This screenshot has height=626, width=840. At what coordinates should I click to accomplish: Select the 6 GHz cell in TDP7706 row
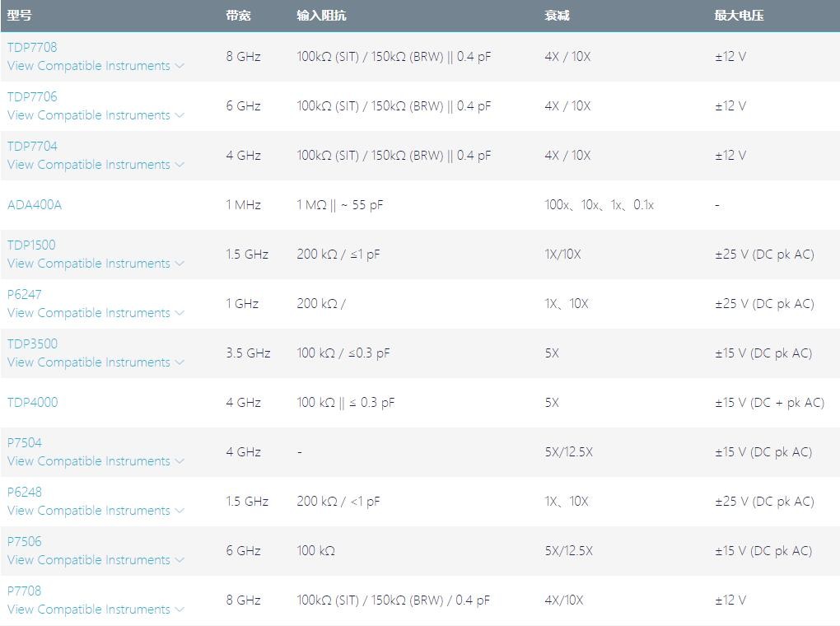243,106
